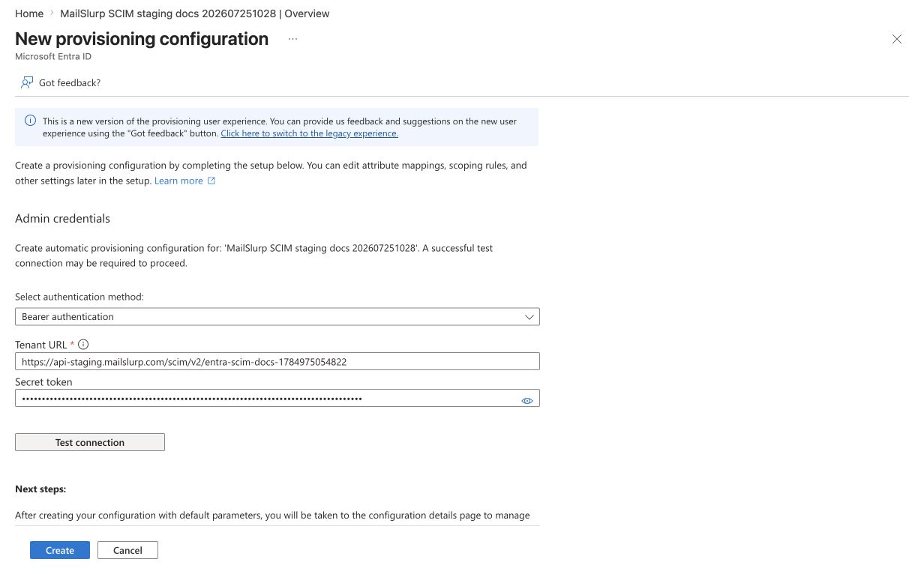Click the info icon in the banner
Image resolution: width=924 pixels, height=574 pixels.
click(x=31, y=121)
